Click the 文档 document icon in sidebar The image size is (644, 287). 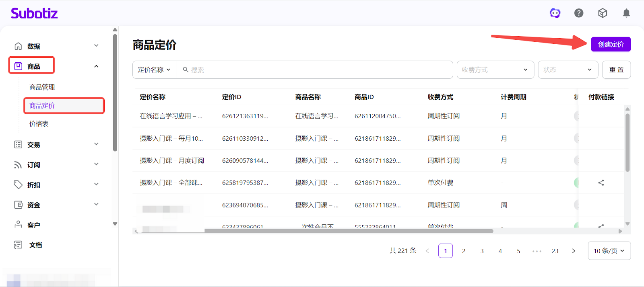pos(18,245)
